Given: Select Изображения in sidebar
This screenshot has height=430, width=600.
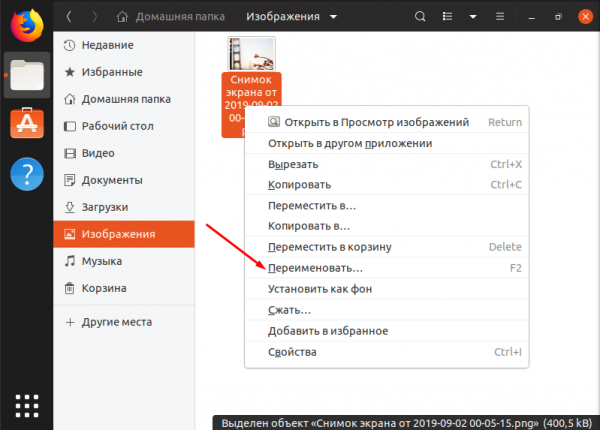Looking at the screenshot, I should 124,234.
